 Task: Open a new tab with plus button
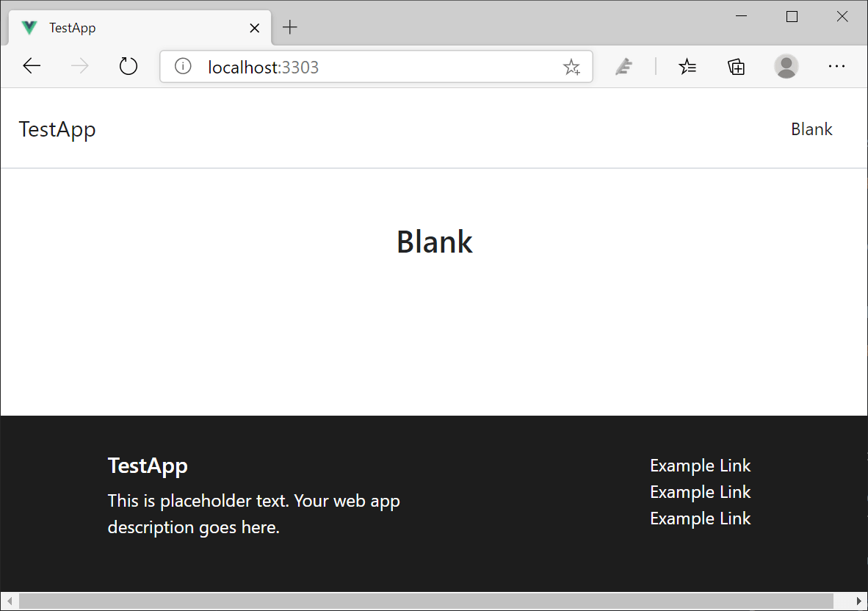tap(290, 28)
